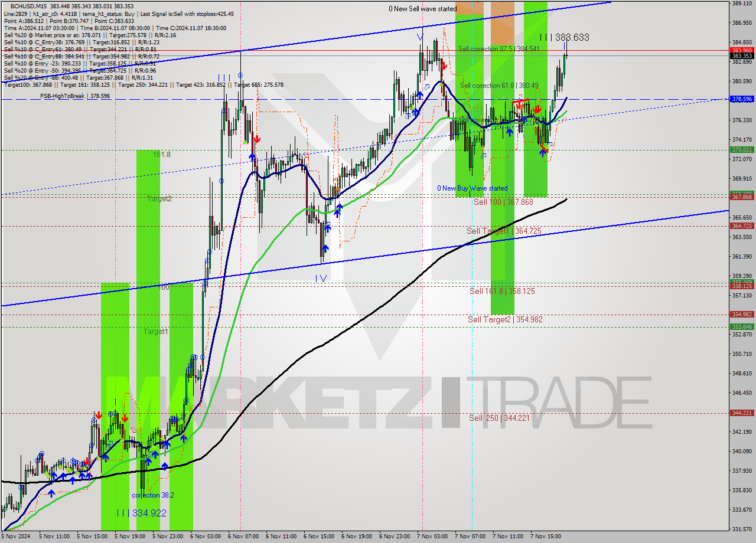Screen dimensions: 756x543
Task: Click the red 367.868 price tag
Action: pyautogui.click(x=742, y=197)
